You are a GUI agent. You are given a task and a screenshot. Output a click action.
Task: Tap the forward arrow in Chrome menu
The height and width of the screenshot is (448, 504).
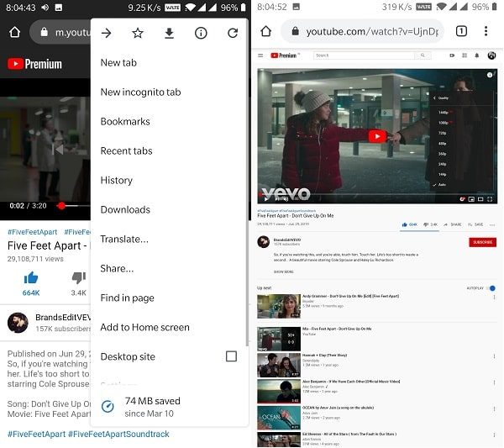[x=106, y=33]
